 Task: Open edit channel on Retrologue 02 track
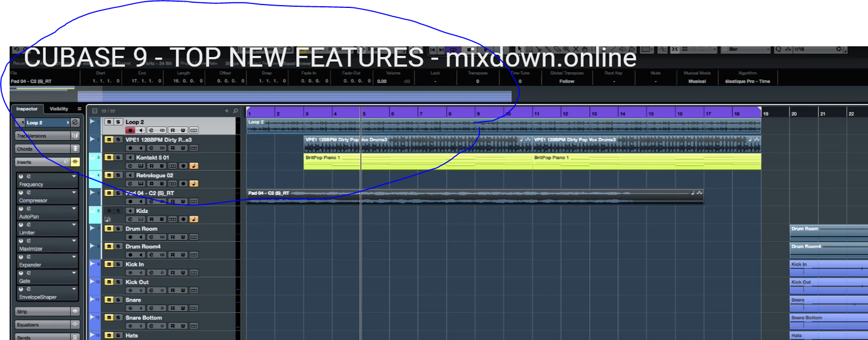point(131,184)
